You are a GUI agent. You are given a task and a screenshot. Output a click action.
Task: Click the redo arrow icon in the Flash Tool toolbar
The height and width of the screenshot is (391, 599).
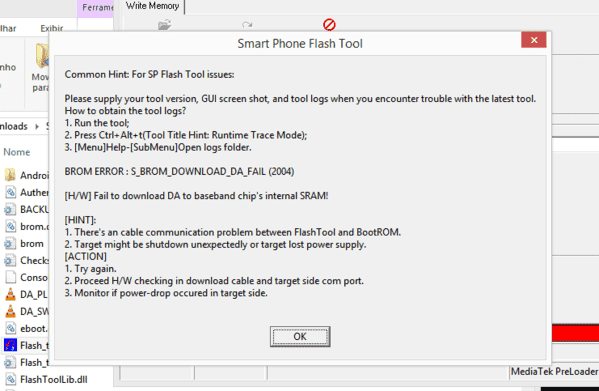point(247,25)
